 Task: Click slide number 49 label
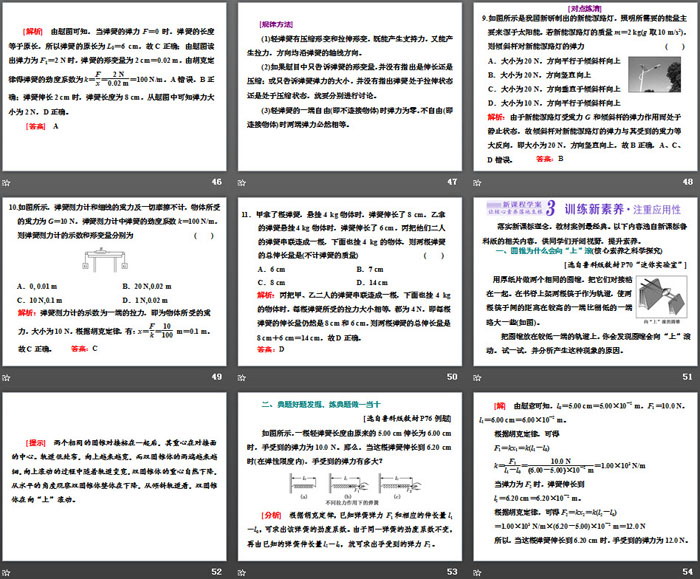217,377
